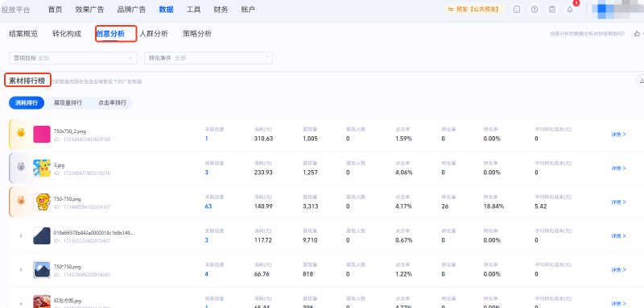Viewport: 644px width, 308px height.
Task: Switch to 策略分析 tab
Action: click(x=197, y=34)
